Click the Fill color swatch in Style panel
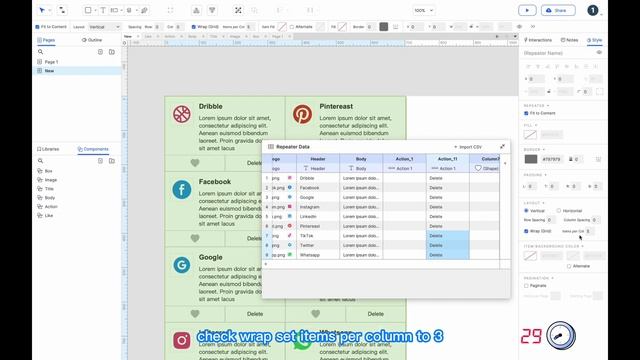The image size is (640, 360). tap(530, 134)
